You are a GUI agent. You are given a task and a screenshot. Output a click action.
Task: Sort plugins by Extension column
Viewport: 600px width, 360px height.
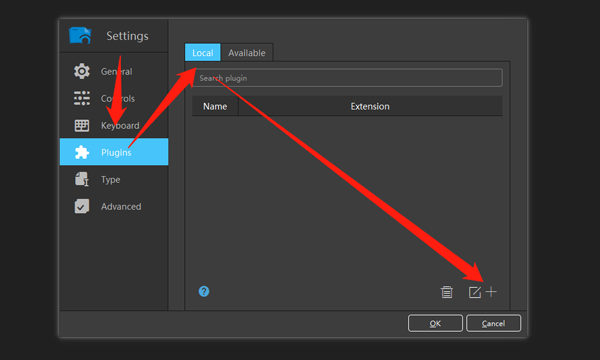pos(370,106)
